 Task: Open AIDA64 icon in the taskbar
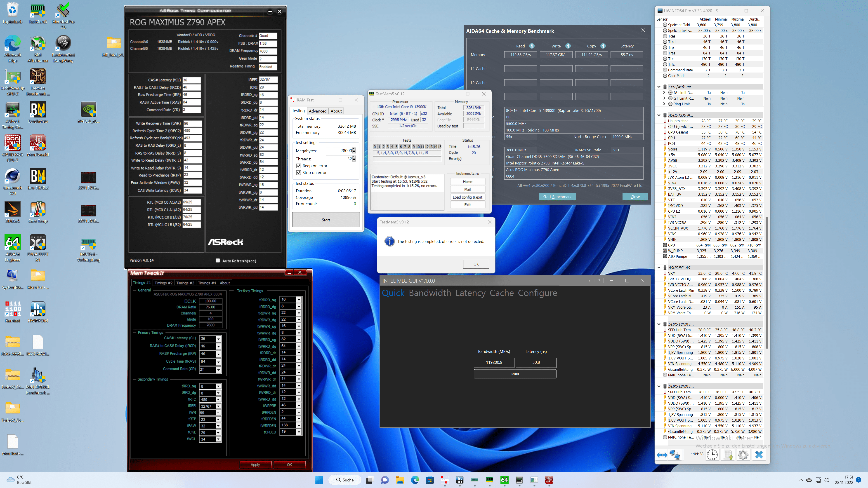[504, 480]
